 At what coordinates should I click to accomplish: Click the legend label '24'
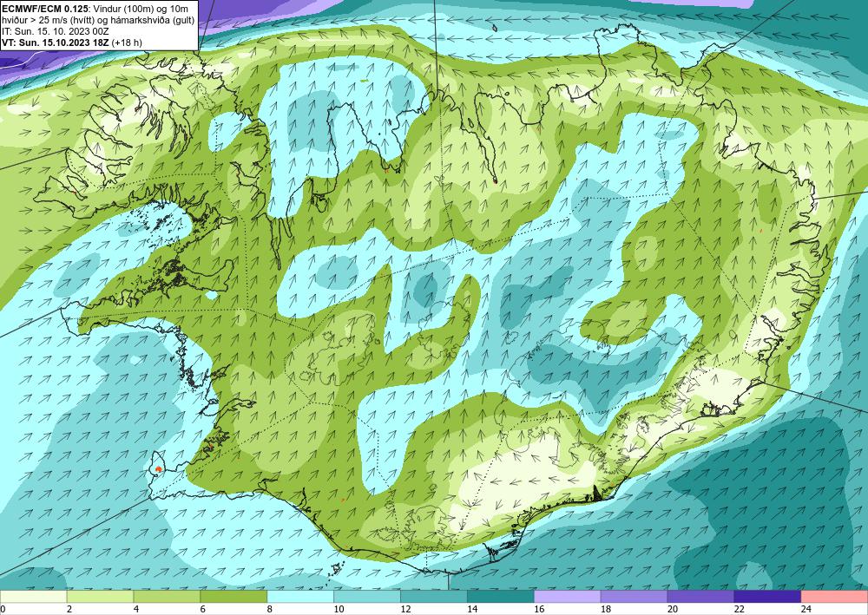pyautogui.click(x=806, y=609)
